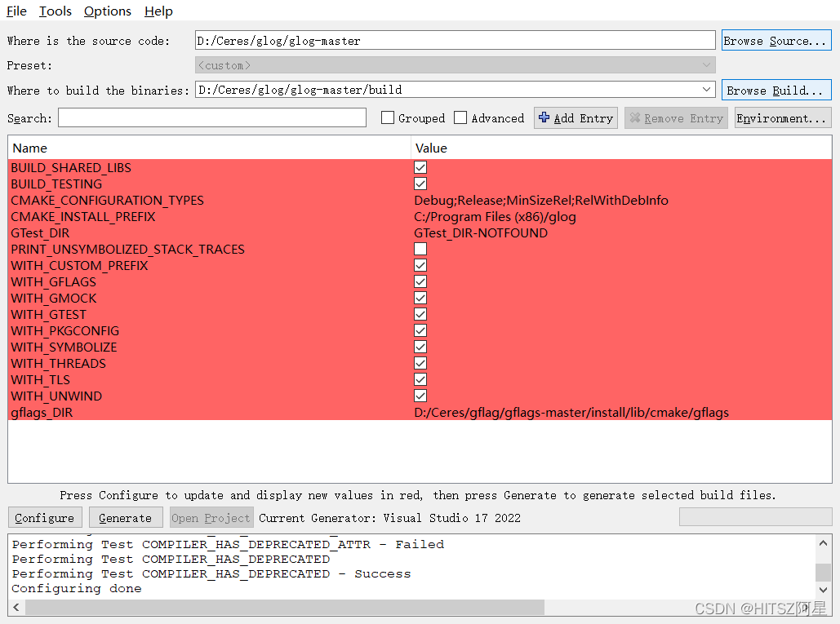
Task: Click the COMPILER_HAS_DEPRECATED_ATTR - Failed log line
Action: tap(228, 544)
